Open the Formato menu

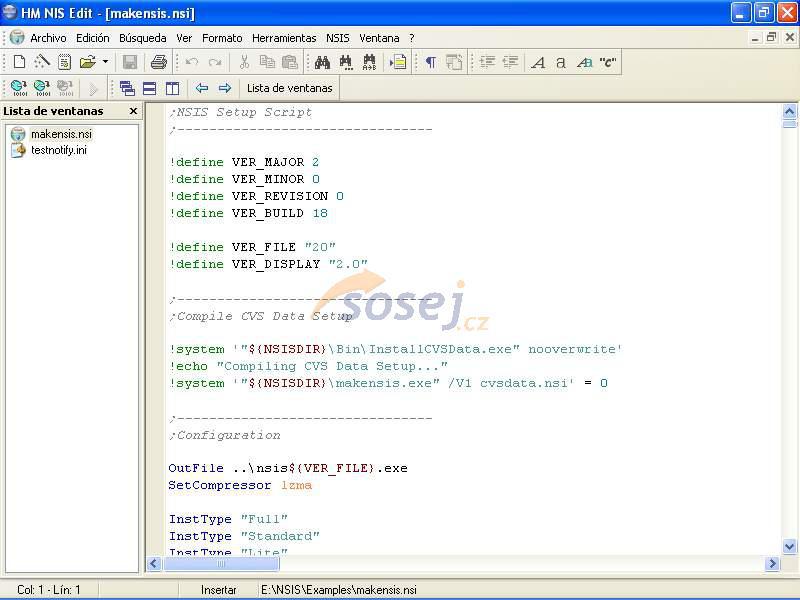(x=222, y=38)
